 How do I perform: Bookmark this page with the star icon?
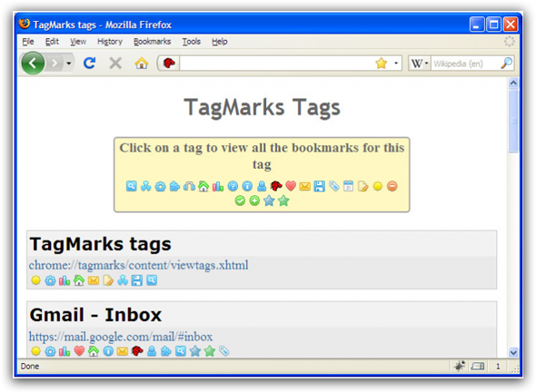[382, 63]
